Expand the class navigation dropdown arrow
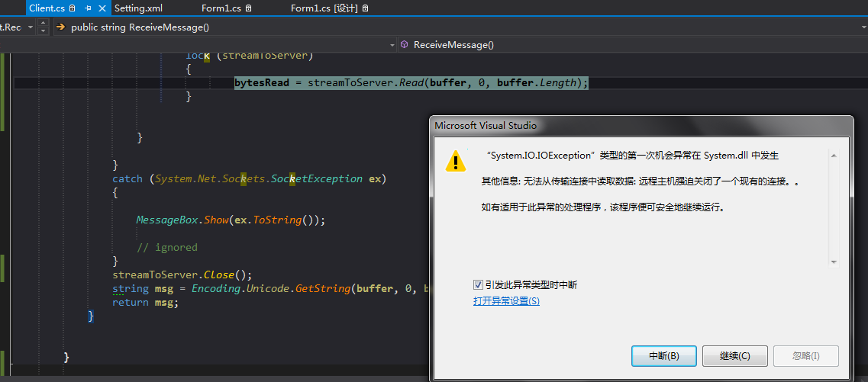Viewport: 868px width, 382px height. (392, 45)
